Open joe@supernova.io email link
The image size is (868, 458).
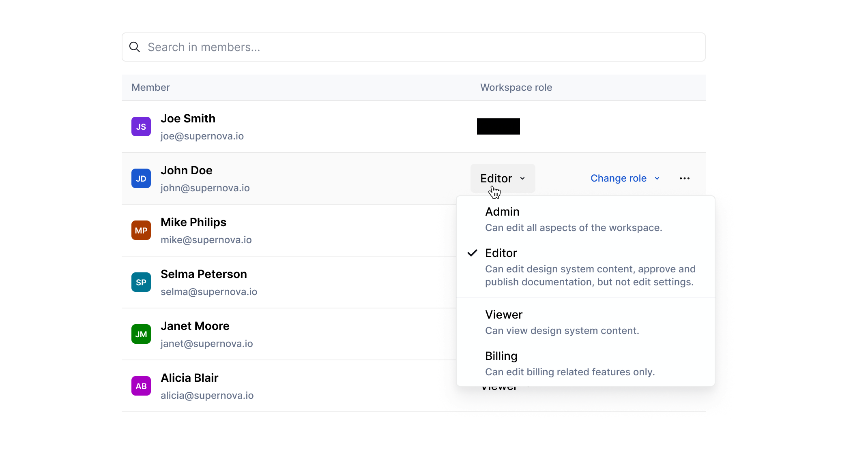click(202, 136)
